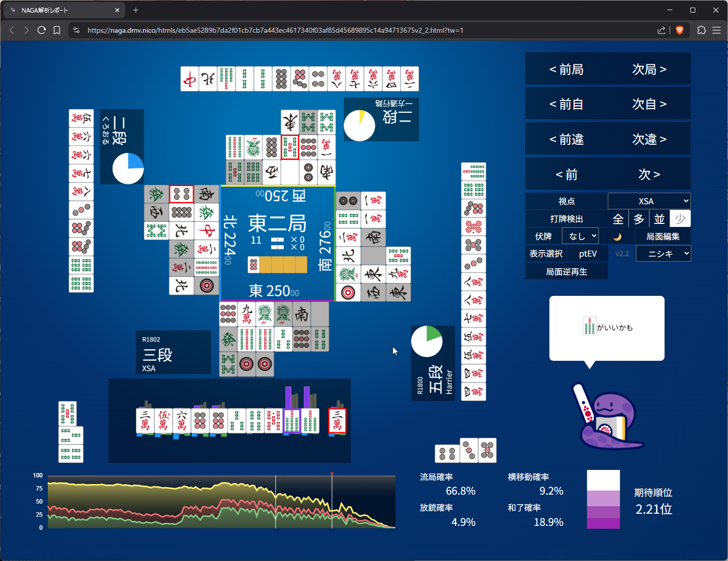
Task: Open the browser extensions puzzle icon
Action: coord(701,30)
